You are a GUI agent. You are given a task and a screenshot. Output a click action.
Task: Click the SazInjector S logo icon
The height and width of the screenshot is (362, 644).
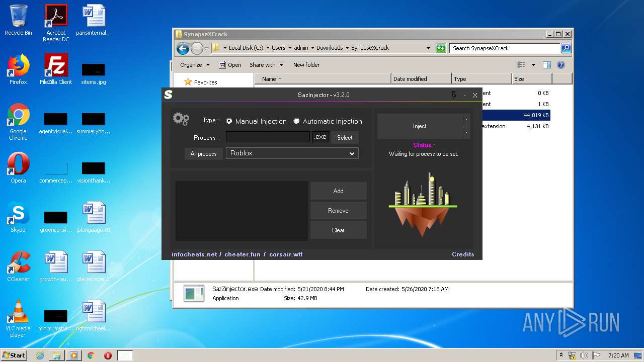[168, 95]
